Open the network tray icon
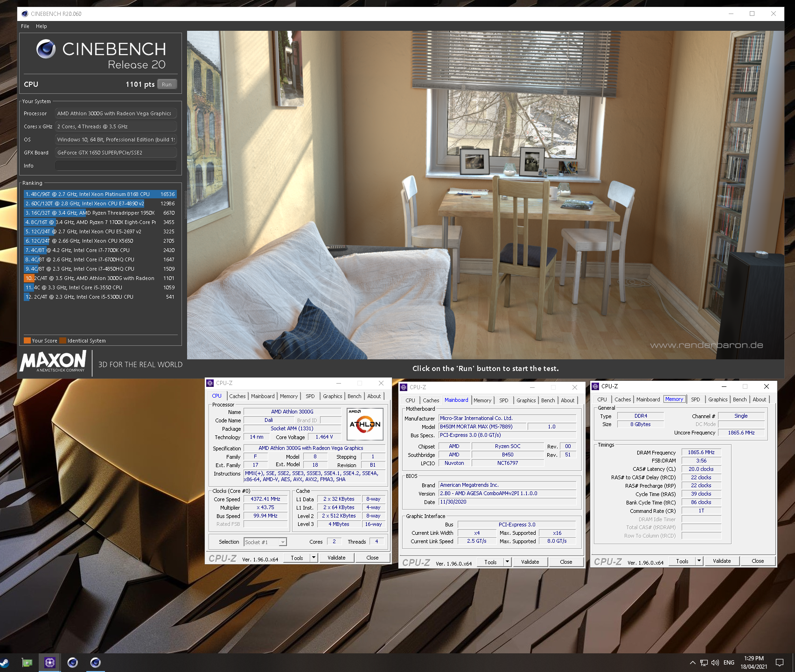 coord(704,663)
